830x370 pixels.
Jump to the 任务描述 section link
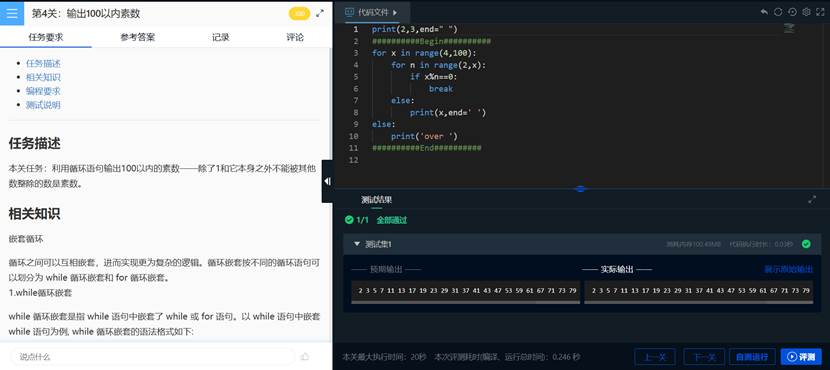43,64
